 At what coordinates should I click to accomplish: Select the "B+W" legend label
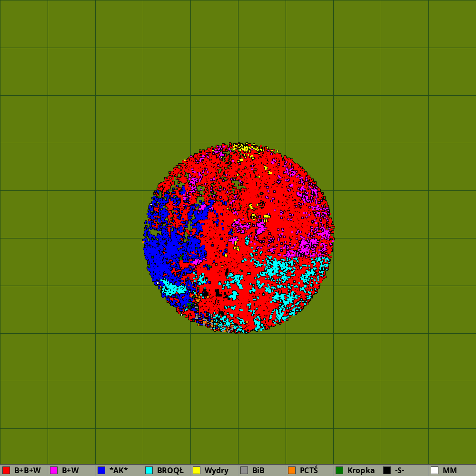pos(70,470)
